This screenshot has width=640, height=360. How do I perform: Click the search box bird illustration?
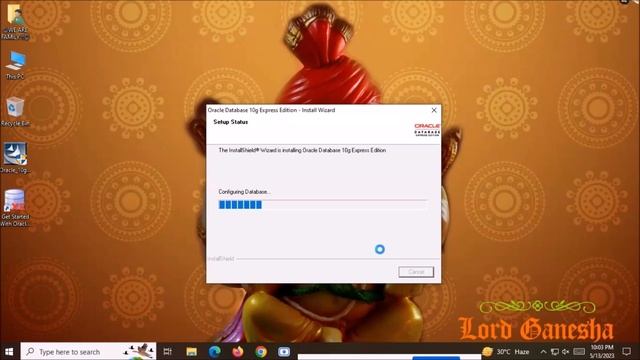[139, 351]
